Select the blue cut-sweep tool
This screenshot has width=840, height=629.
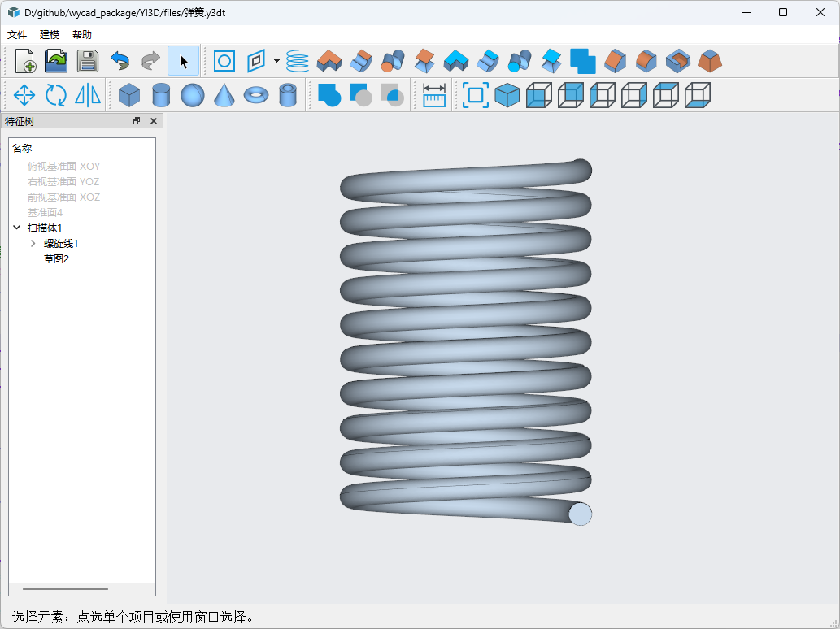(x=520, y=61)
